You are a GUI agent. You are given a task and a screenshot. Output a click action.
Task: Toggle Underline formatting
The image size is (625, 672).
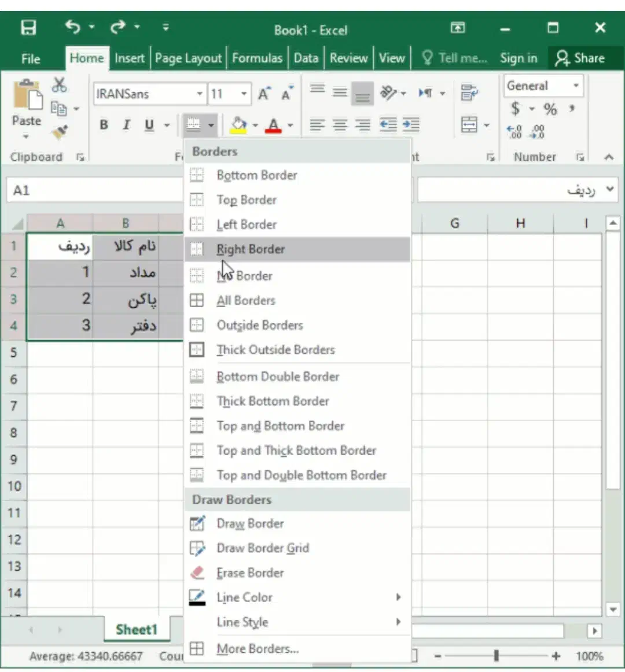pyautogui.click(x=149, y=125)
